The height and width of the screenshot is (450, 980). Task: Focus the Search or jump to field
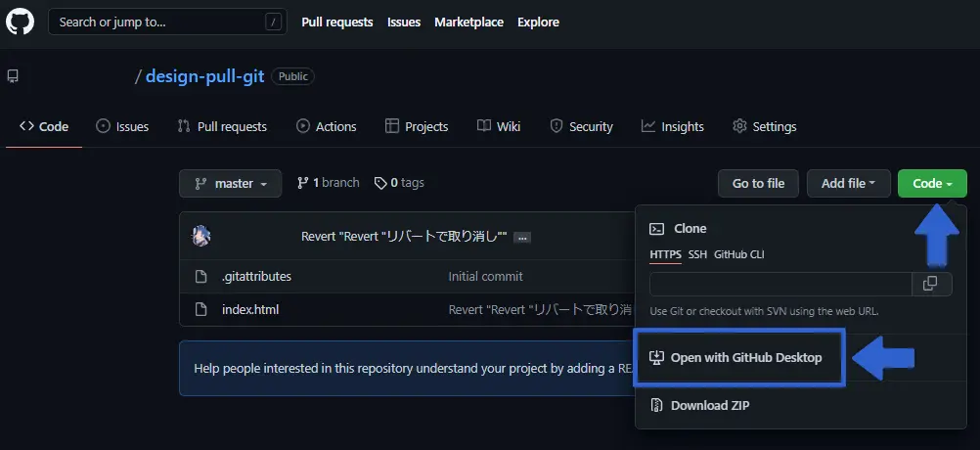(167, 22)
